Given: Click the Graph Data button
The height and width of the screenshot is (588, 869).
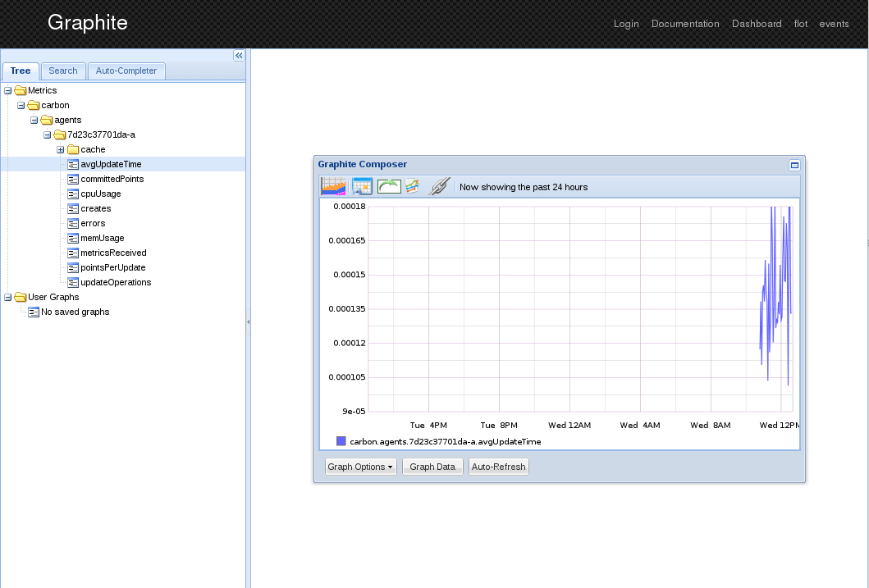Looking at the screenshot, I should point(432,467).
